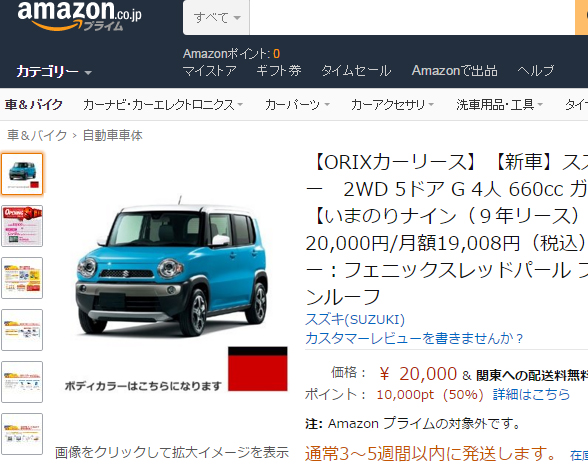Select the third product thumbnail
588x468 pixels.
(22, 278)
